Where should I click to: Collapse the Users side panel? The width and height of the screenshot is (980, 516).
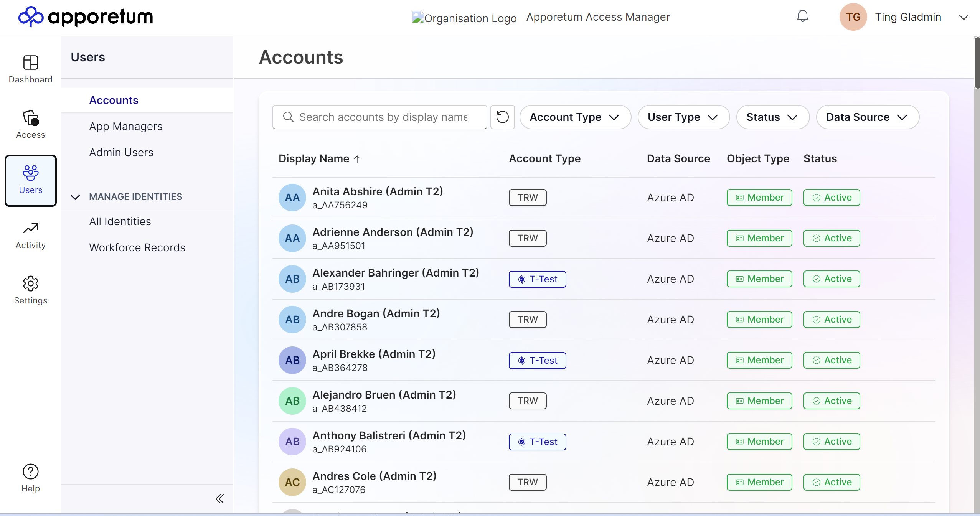[220, 499]
